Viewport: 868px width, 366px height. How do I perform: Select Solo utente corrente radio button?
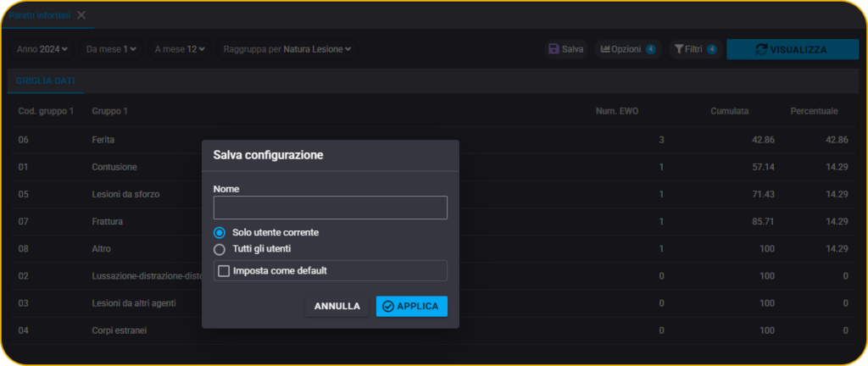[x=220, y=233]
